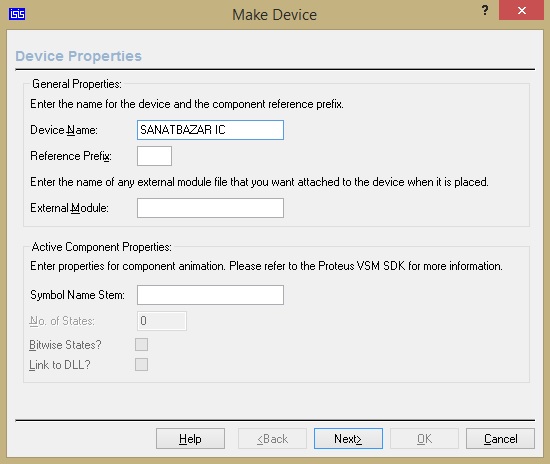
Task: Close the Make Device dialog
Action: (521, 11)
